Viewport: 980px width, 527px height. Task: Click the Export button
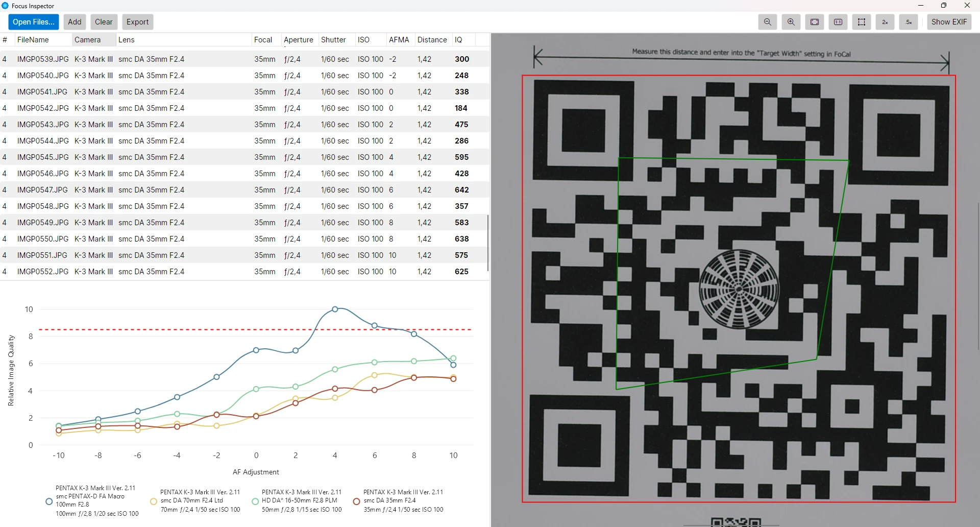(137, 22)
